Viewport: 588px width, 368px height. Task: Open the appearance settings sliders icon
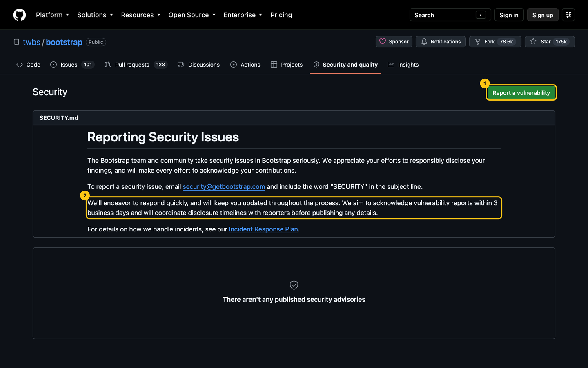tap(568, 15)
